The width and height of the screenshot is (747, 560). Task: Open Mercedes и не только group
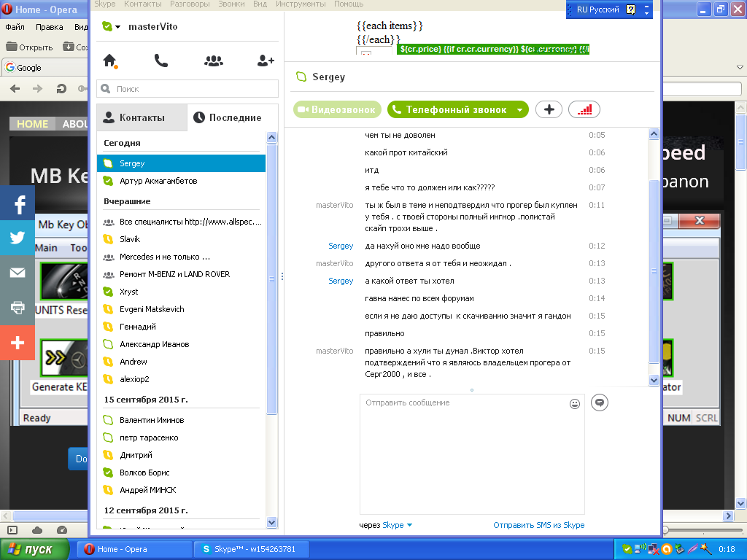coord(181,257)
